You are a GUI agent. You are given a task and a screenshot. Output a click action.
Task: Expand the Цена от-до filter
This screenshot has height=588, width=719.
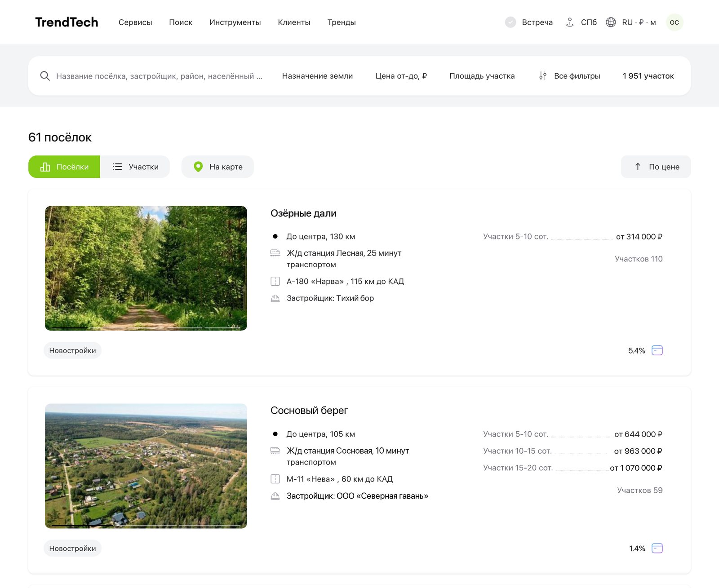coord(401,76)
